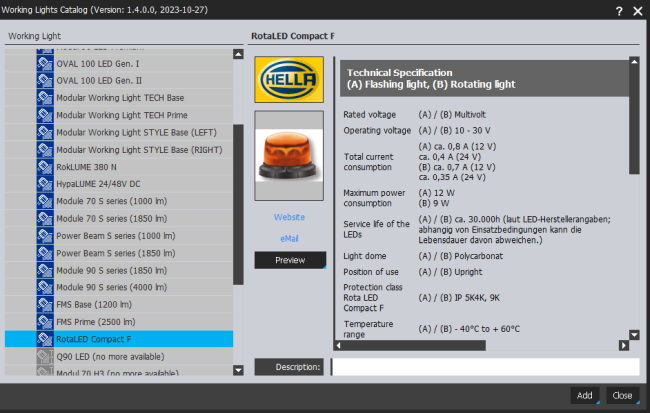This screenshot has width=650, height=413.
Task: Click the HELLA manufacturer logo
Action: point(289,80)
